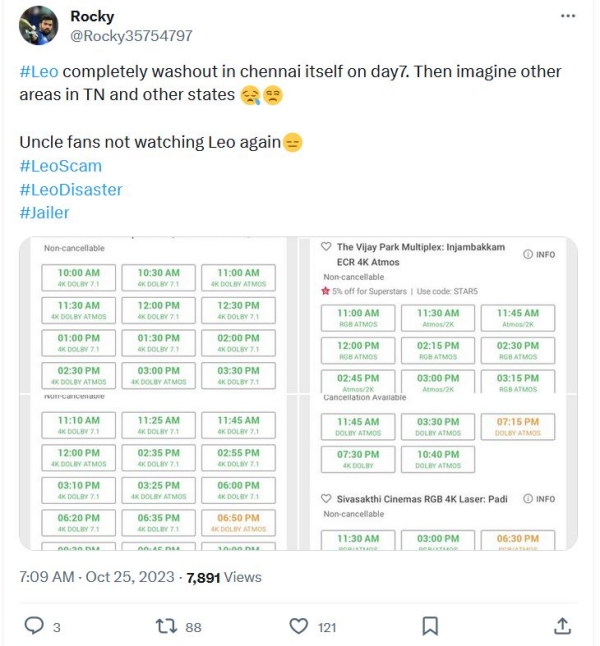Viewport: 600px width, 646px height.
Task: Click the 7,891 Views count
Action: [224, 577]
